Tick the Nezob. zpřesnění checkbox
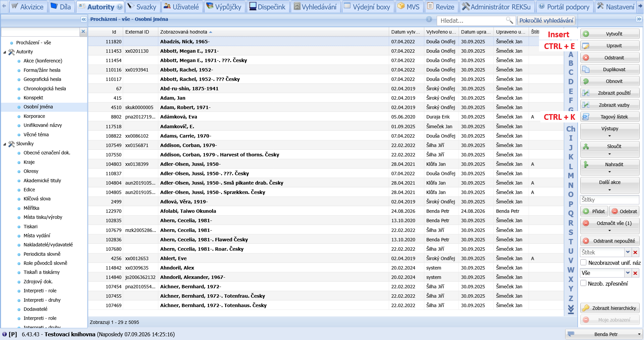644x340 pixels. [584, 283]
